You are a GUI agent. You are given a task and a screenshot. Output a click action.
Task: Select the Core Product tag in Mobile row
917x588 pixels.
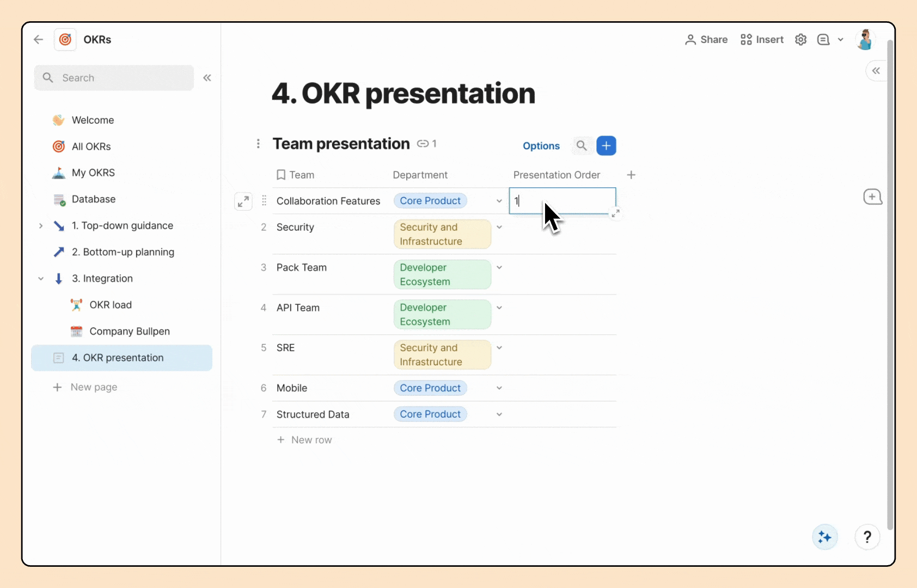[430, 388]
